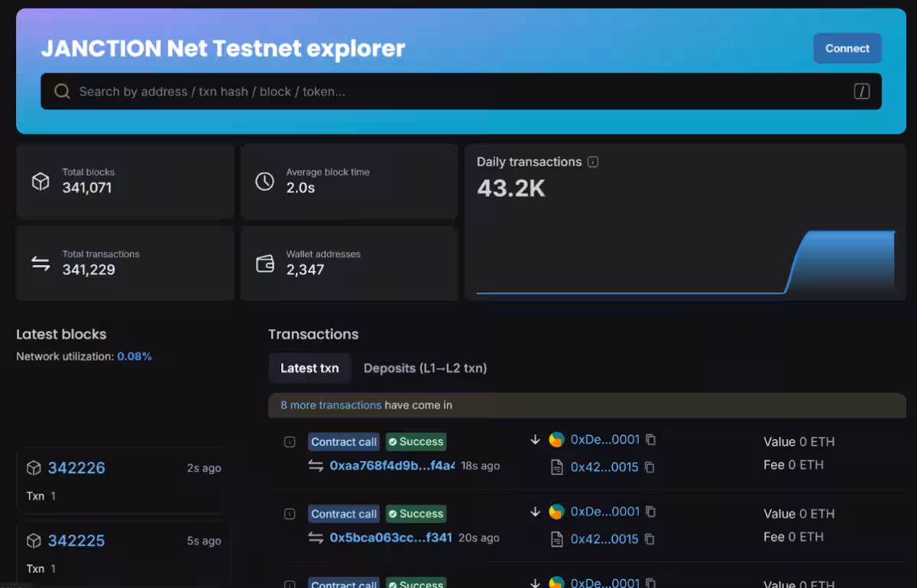The image size is (917, 588).
Task: Click the Connect wallet button
Action: pyautogui.click(x=847, y=48)
